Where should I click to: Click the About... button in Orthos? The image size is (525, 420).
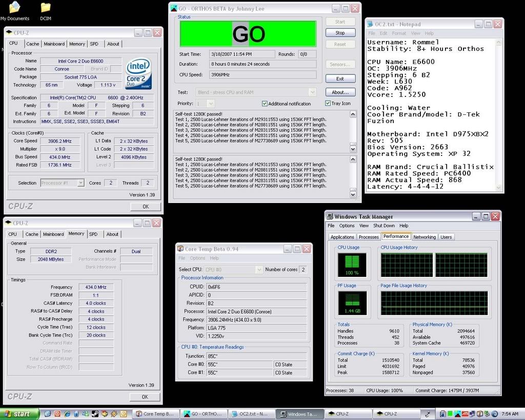tap(340, 92)
